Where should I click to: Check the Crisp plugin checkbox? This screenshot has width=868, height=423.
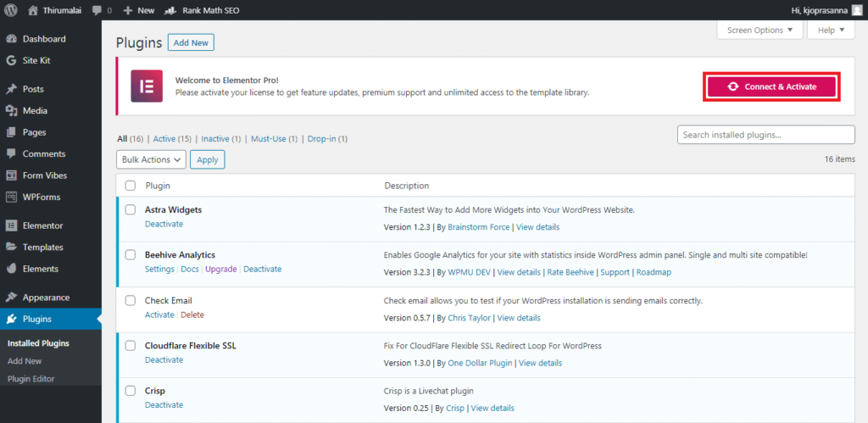[130, 391]
